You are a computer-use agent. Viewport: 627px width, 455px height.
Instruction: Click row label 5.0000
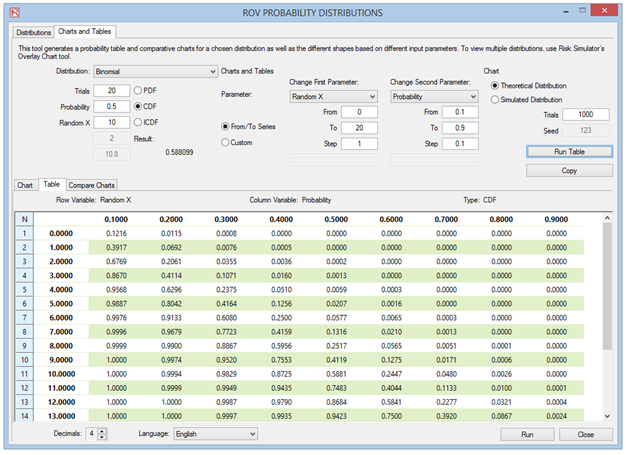[x=62, y=303]
